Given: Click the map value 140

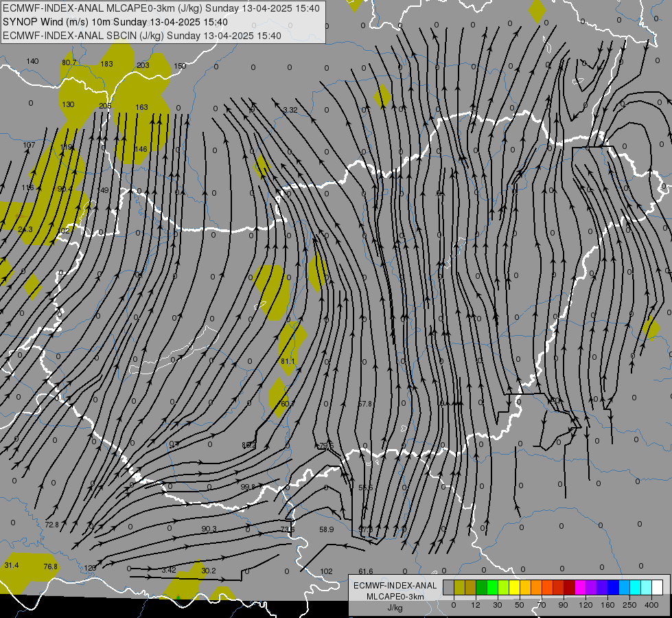Looking at the screenshot, I should pos(32,61).
